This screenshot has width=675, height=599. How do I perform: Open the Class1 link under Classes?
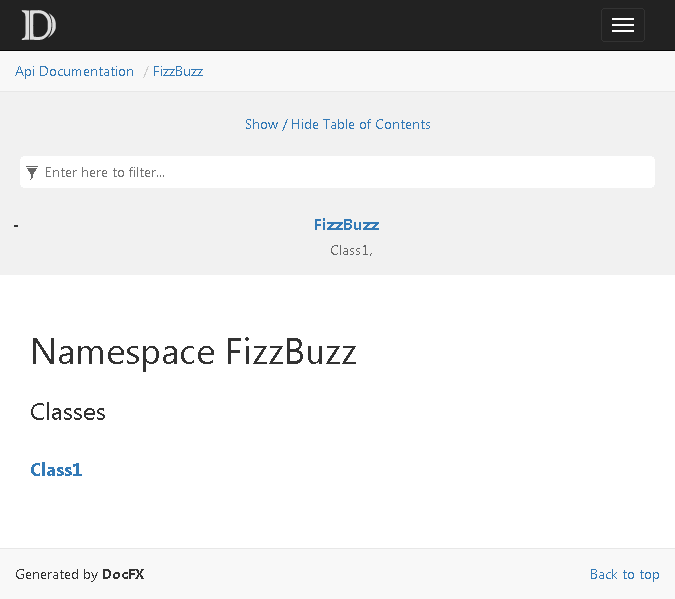point(56,470)
